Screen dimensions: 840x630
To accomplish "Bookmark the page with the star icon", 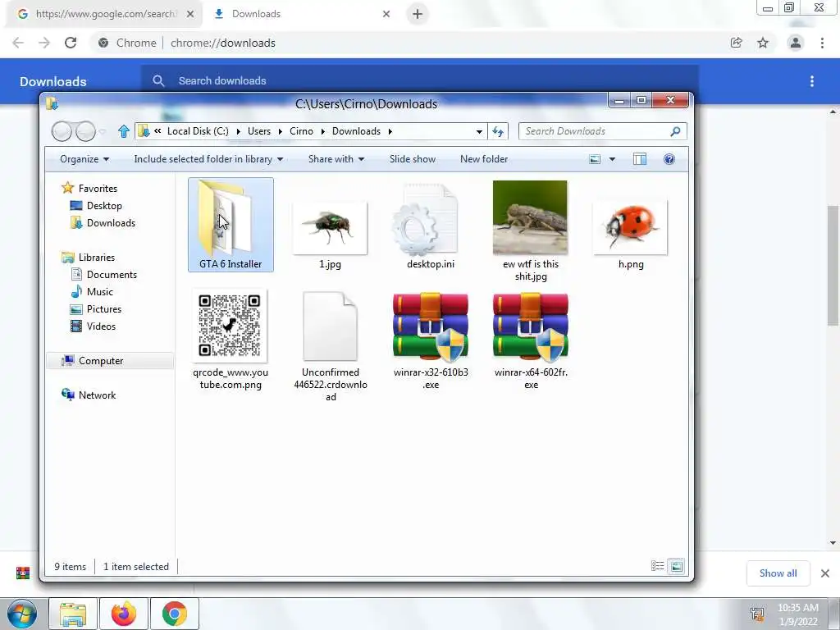I will 763,43.
